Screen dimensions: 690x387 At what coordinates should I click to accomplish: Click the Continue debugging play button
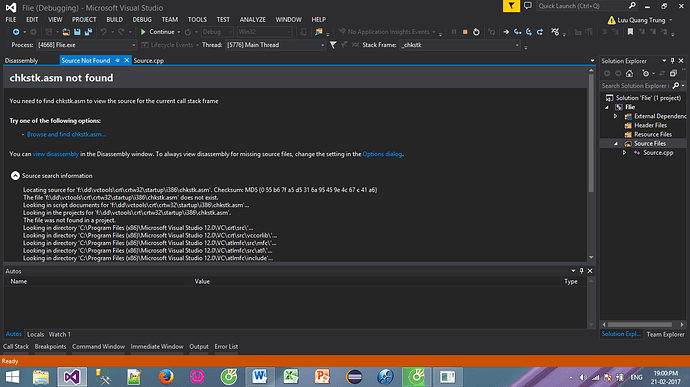(x=143, y=32)
